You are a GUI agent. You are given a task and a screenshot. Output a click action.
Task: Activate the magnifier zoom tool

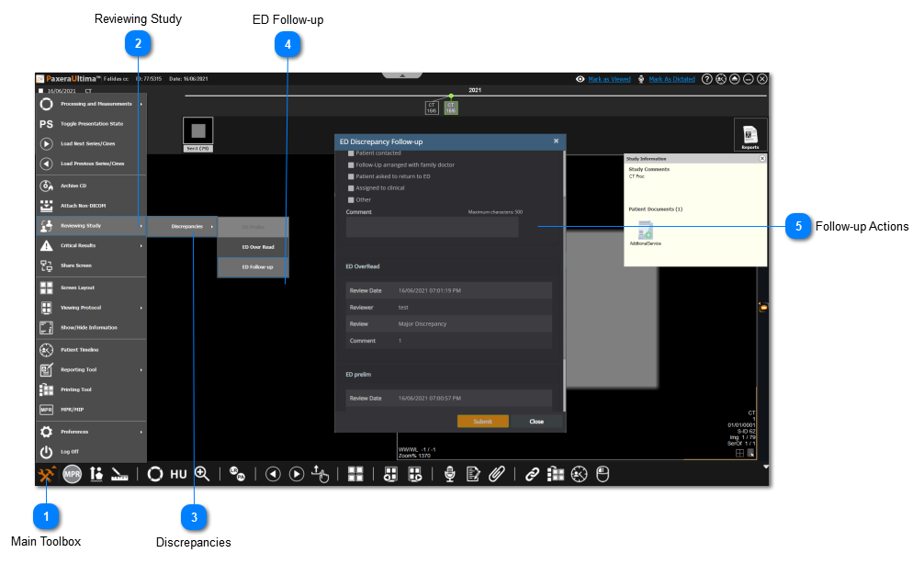coord(202,474)
